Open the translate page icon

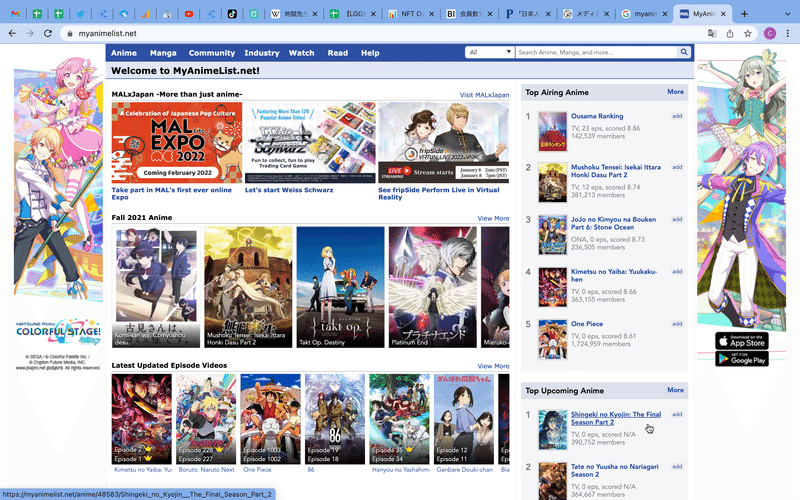click(x=712, y=33)
